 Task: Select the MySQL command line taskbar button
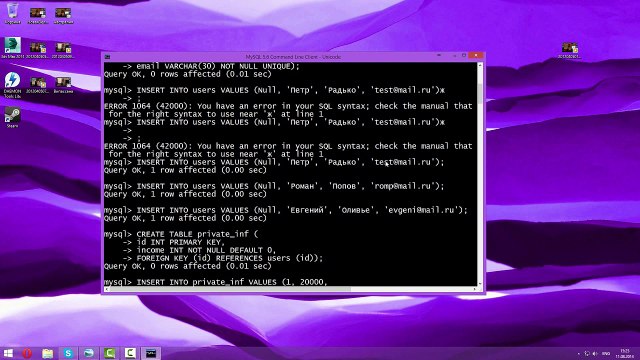click(151, 353)
